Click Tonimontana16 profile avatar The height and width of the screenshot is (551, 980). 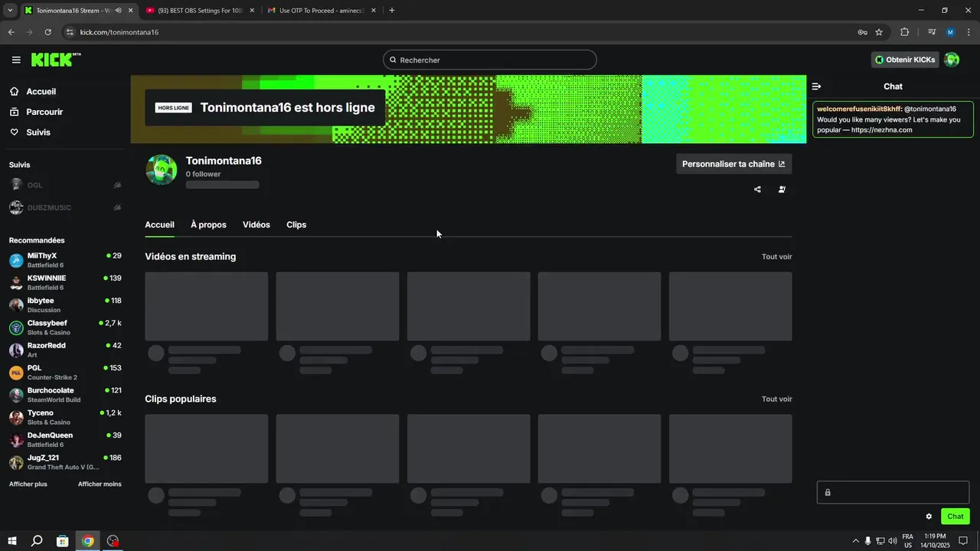coord(162,170)
